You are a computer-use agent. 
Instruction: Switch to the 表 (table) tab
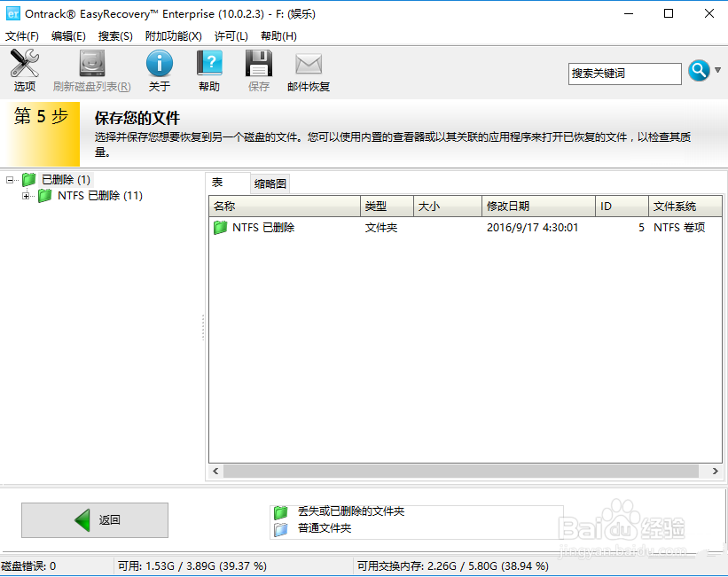point(228,183)
